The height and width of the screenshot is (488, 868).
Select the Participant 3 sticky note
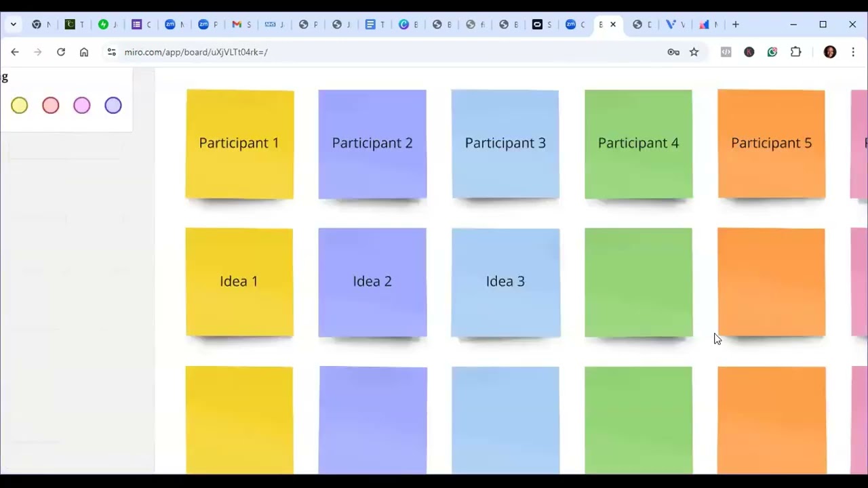pyautogui.click(x=505, y=144)
